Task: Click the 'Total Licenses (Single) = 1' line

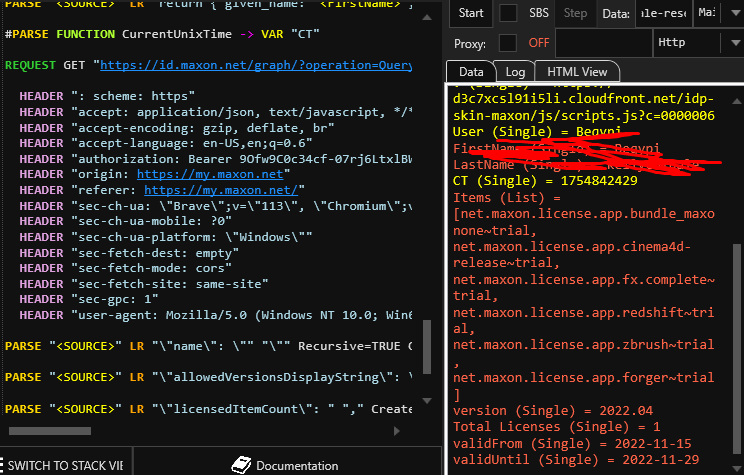Action: [x=557, y=427]
